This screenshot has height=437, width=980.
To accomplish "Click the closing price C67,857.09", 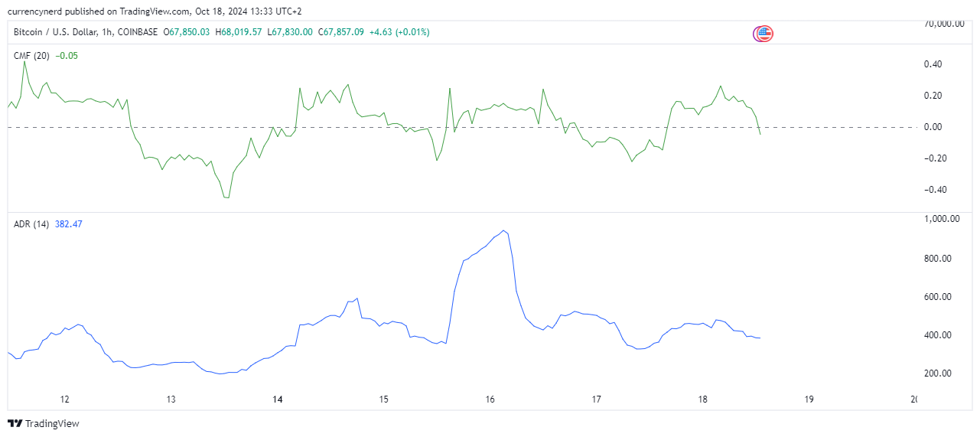I will click(x=341, y=32).
